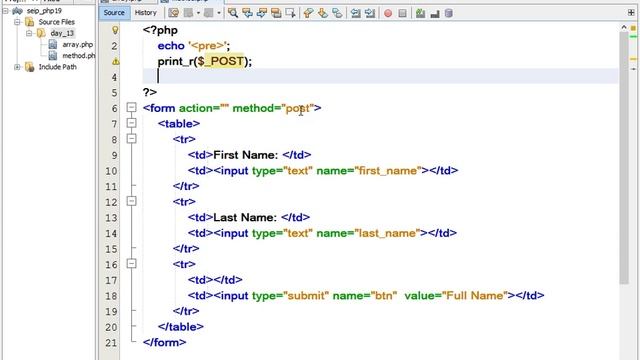The image size is (640, 360).
Task: Click editor scrollbar up arrow
Action: 624,27
